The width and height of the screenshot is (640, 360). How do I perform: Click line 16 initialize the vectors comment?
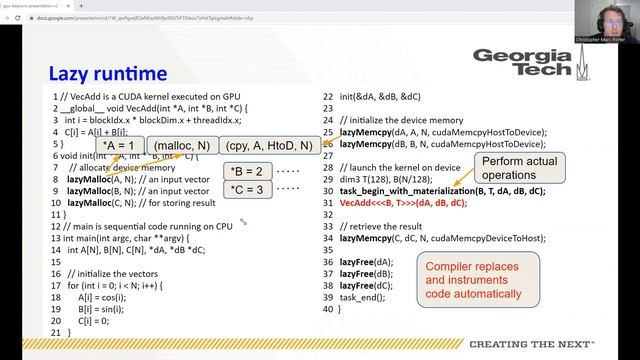(113, 274)
